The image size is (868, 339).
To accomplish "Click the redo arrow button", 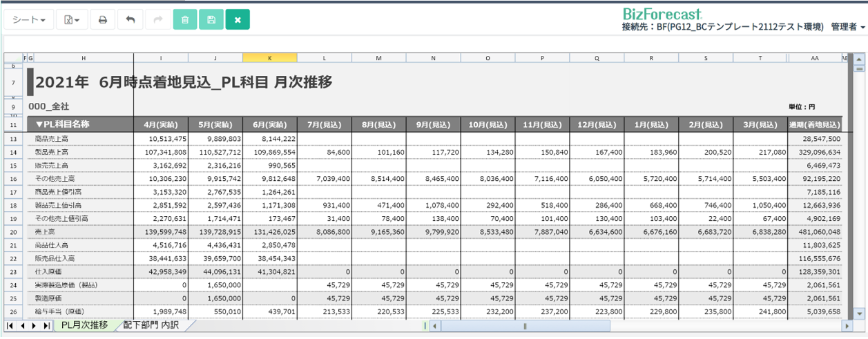I will click(157, 20).
